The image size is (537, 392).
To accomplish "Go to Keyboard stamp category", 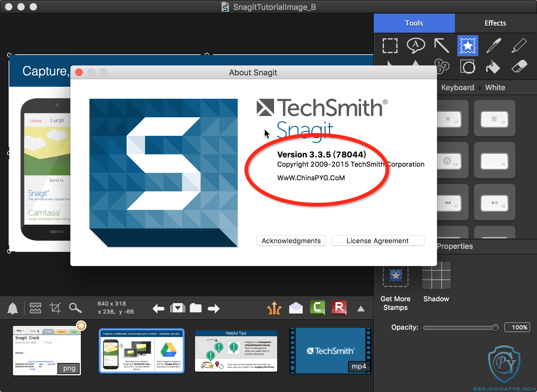I will pos(457,88).
